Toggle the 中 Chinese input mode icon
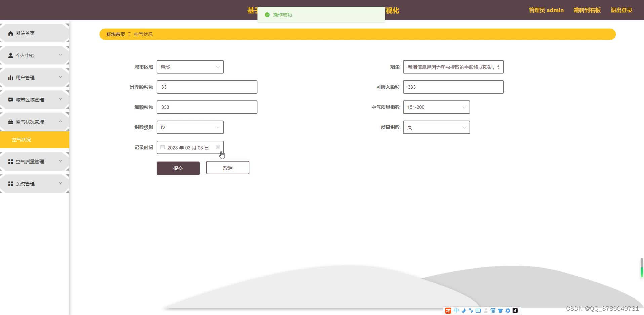Image resolution: width=644 pixels, height=315 pixels. pos(456,311)
